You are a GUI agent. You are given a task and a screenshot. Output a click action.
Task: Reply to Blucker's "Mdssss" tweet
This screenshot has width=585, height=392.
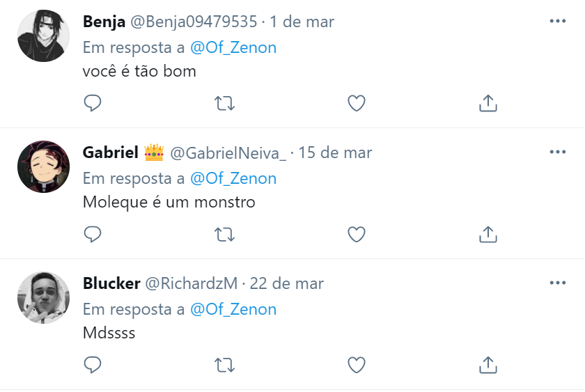pos(93,365)
